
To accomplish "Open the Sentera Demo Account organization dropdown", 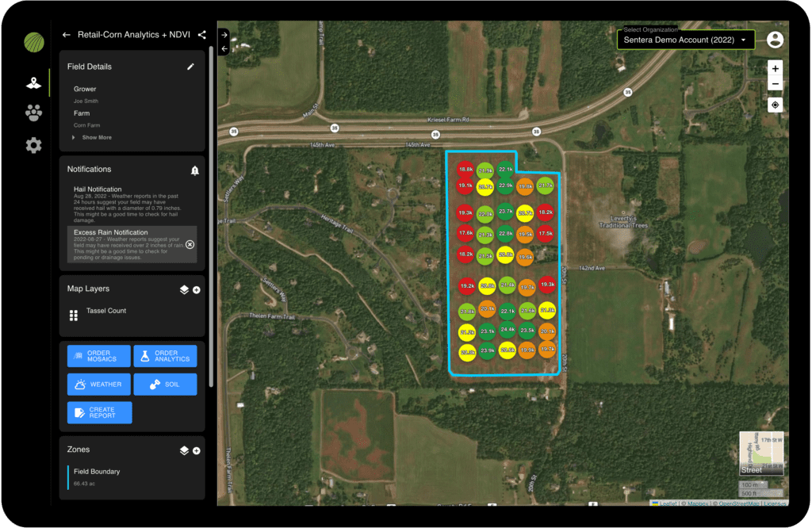I will (x=685, y=40).
